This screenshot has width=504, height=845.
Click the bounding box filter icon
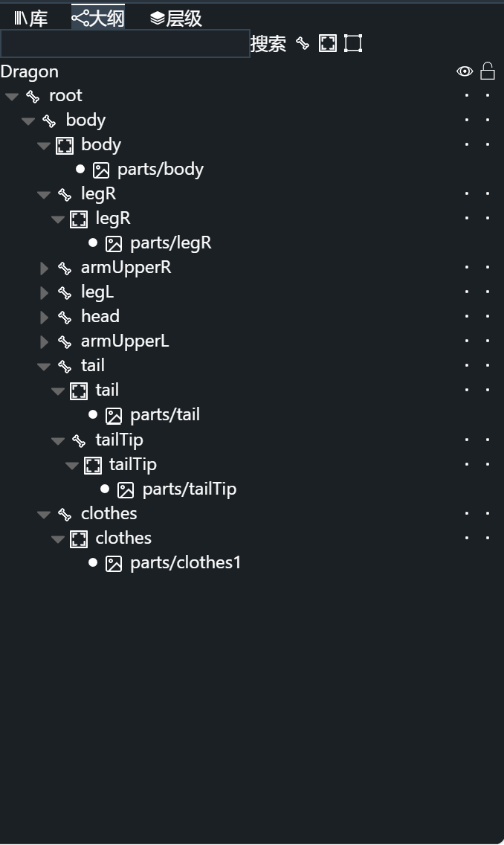click(x=352, y=43)
